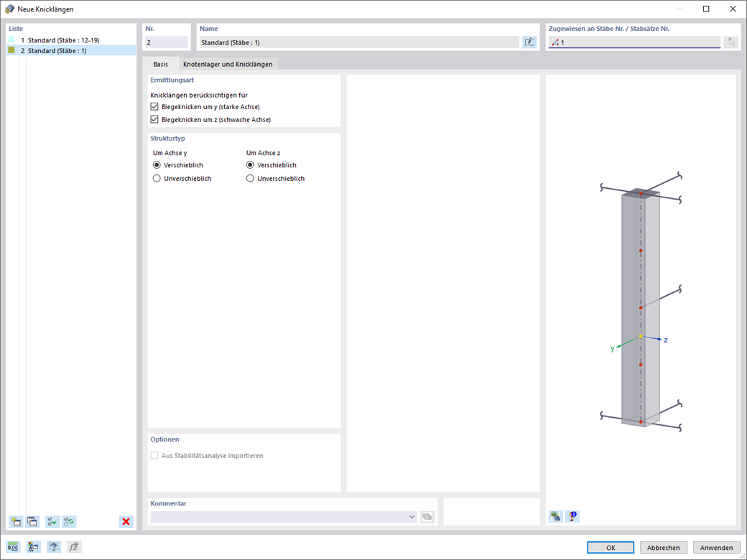Toggle Biegeknicken um y (starke Achse)
The width and height of the screenshot is (747, 560).
point(154,107)
